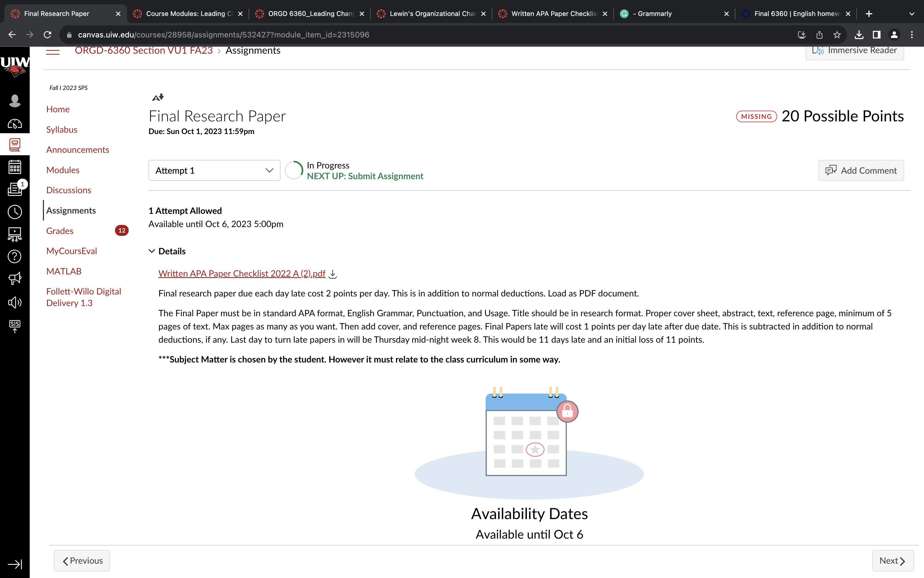This screenshot has height=578, width=924.
Task: Click the site lock icon in address bar
Action: point(69,35)
